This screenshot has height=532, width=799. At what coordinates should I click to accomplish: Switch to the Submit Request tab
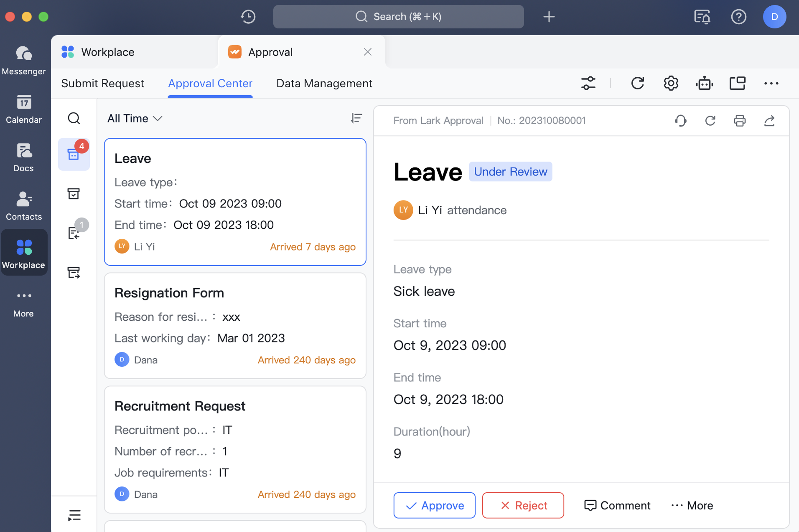[102, 83]
